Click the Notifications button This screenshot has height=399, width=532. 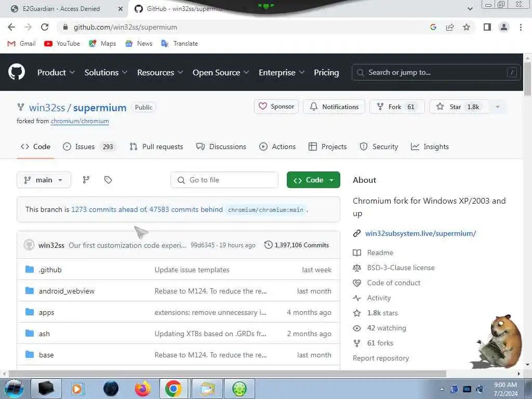334,107
